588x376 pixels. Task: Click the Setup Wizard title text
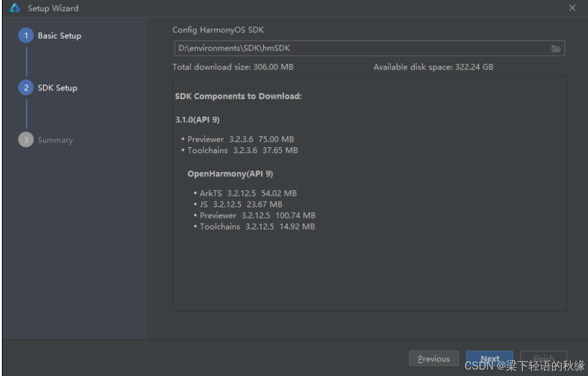(53, 8)
